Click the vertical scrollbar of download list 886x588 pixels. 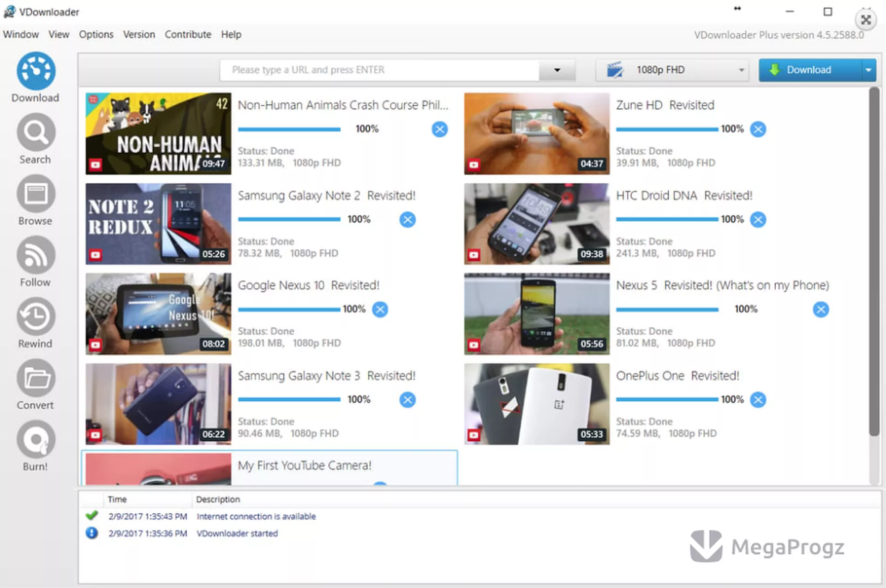coord(874,261)
